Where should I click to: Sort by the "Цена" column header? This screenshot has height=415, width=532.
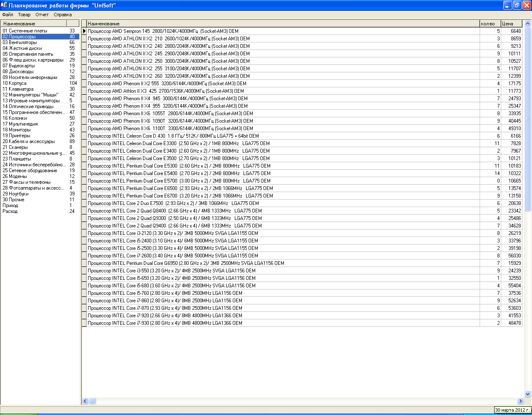pos(511,24)
